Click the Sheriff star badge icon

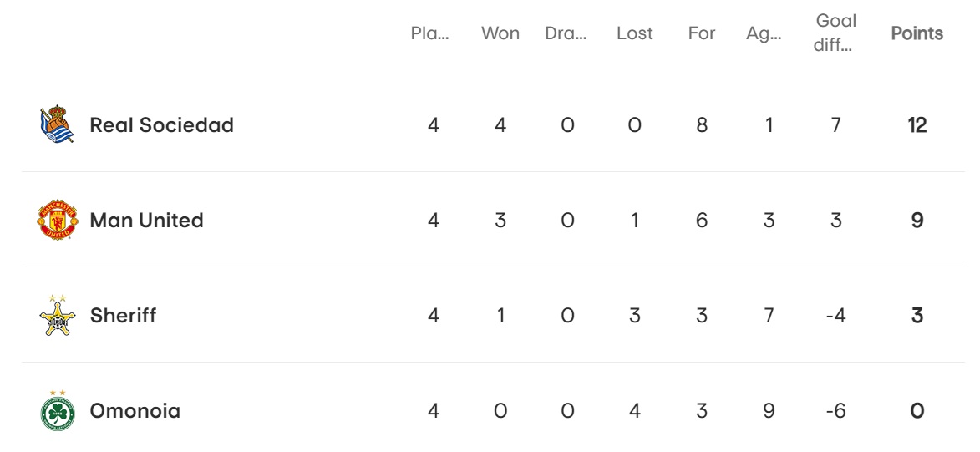(x=58, y=315)
